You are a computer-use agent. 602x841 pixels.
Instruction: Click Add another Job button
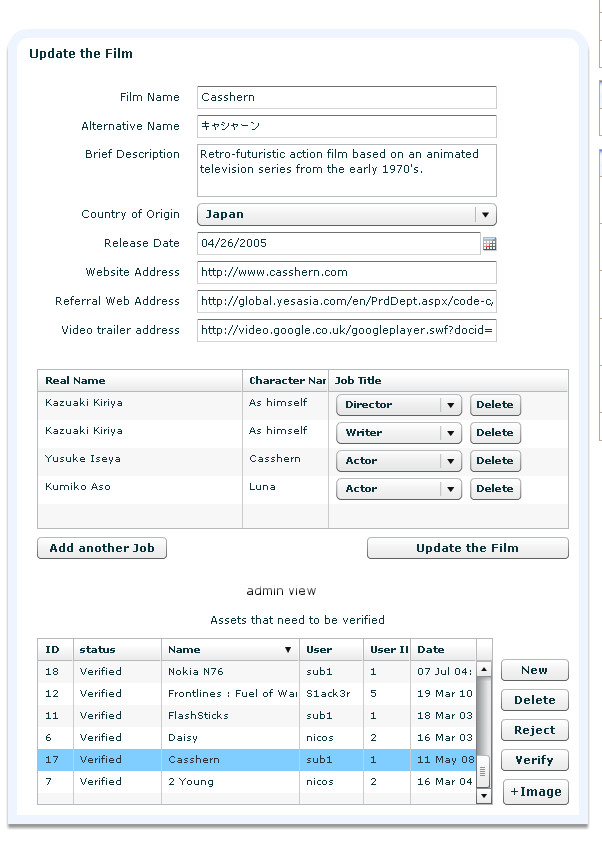pos(102,548)
